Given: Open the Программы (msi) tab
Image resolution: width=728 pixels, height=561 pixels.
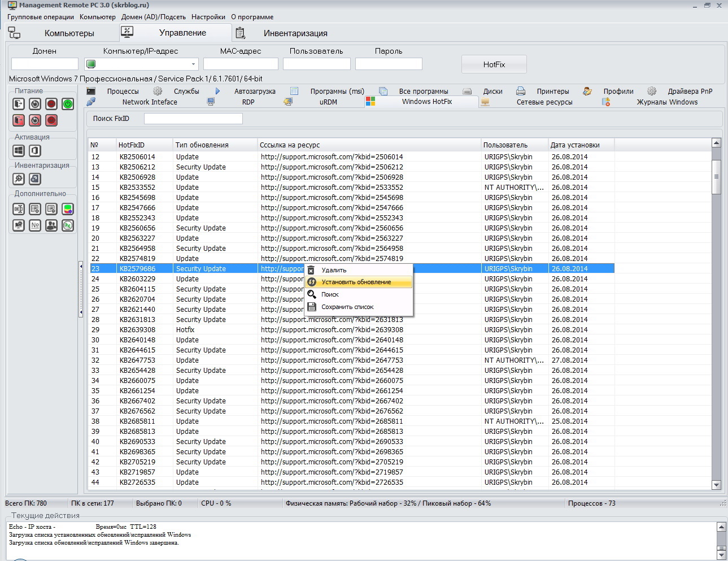Looking at the screenshot, I should point(337,91).
